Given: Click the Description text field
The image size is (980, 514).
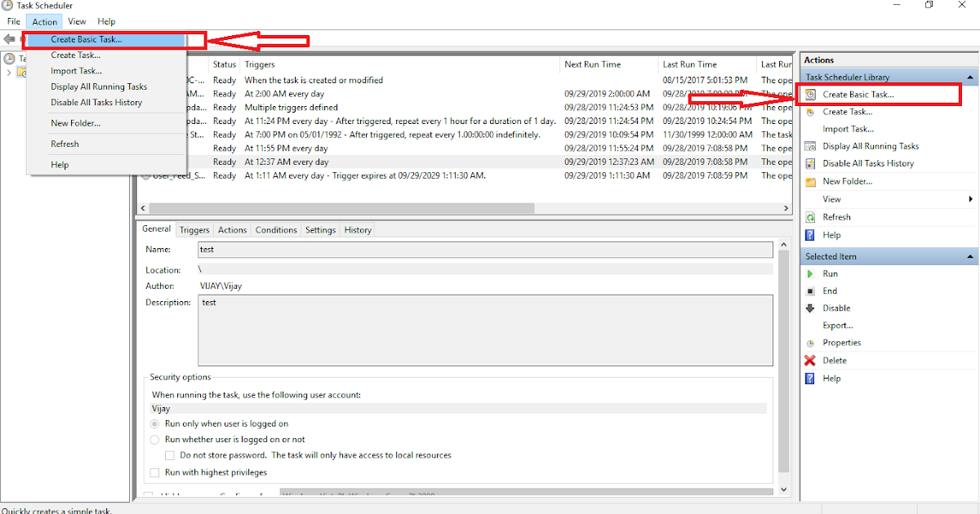Looking at the screenshot, I should point(482,330).
